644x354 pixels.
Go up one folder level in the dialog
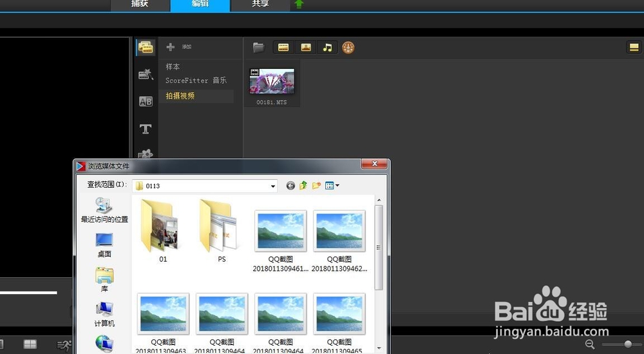tap(303, 186)
